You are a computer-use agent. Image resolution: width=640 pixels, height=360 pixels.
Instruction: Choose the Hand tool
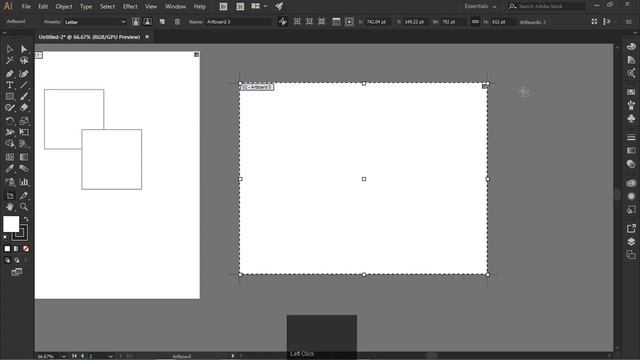pyautogui.click(x=9, y=207)
